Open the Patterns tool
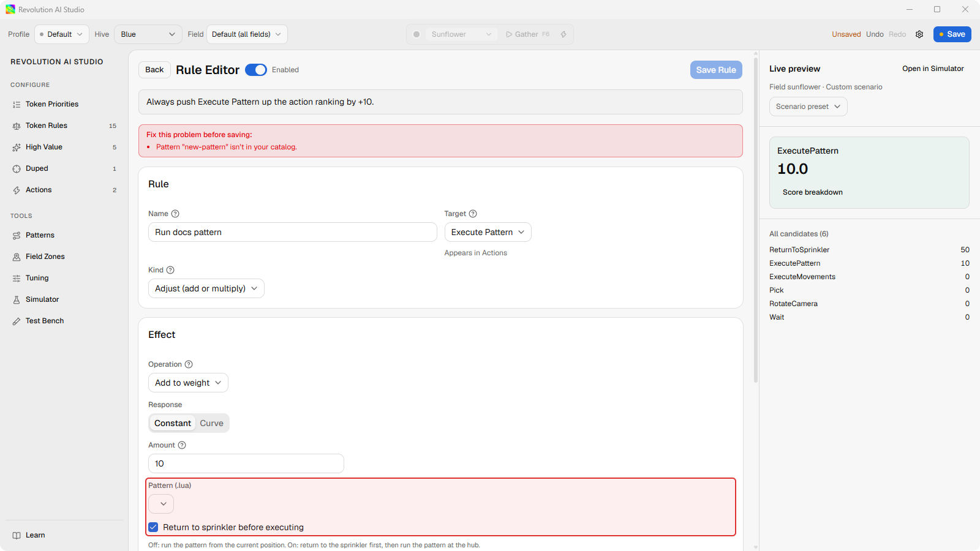980x551 pixels. click(64, 235)
